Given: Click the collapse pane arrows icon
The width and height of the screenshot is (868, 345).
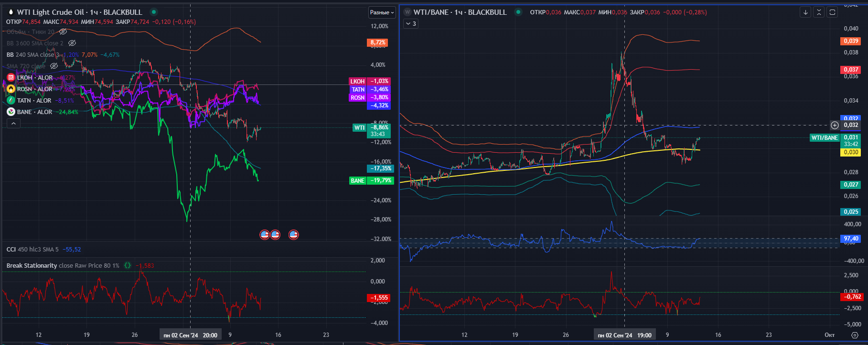Looking at the screenshot, I should click(x=819, y=12).
